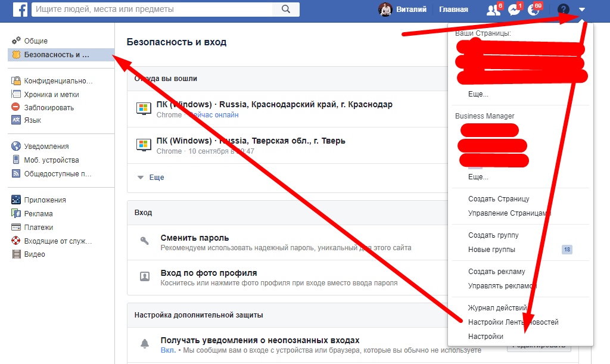Click the padlock icon for Конфиденциальность

(x=16, y=80)
